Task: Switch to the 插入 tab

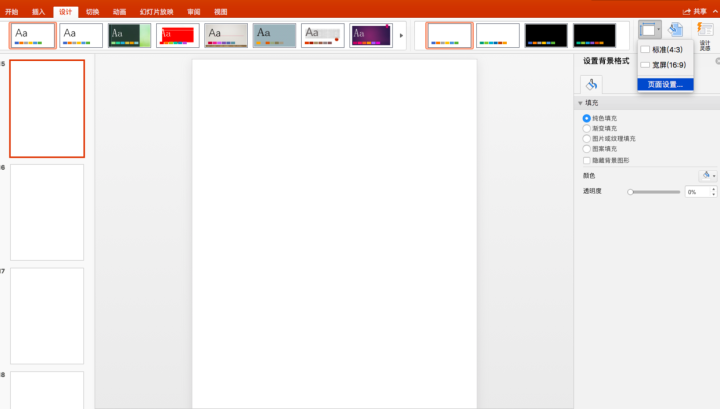Action: click(39, 12)
